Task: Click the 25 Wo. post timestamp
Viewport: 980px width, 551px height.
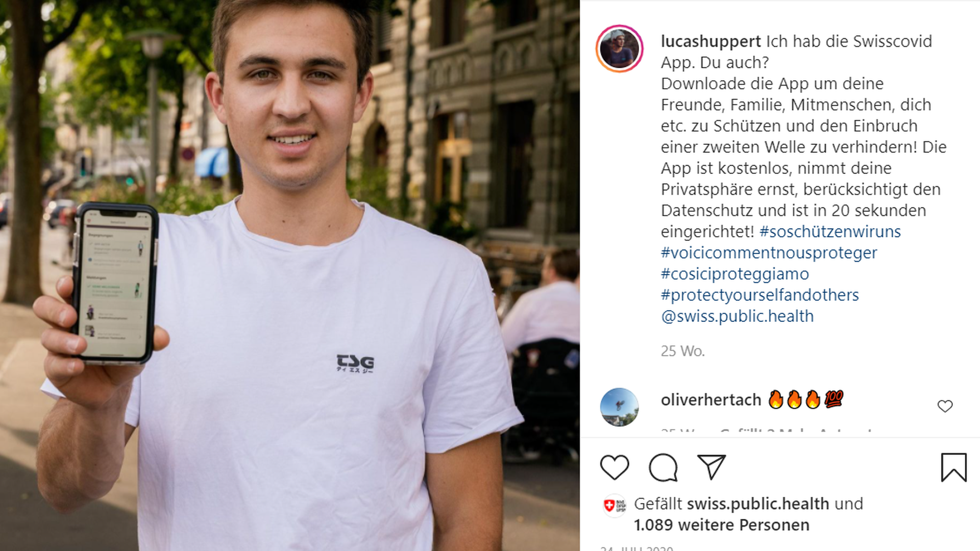Action: [x=682, y=351]
